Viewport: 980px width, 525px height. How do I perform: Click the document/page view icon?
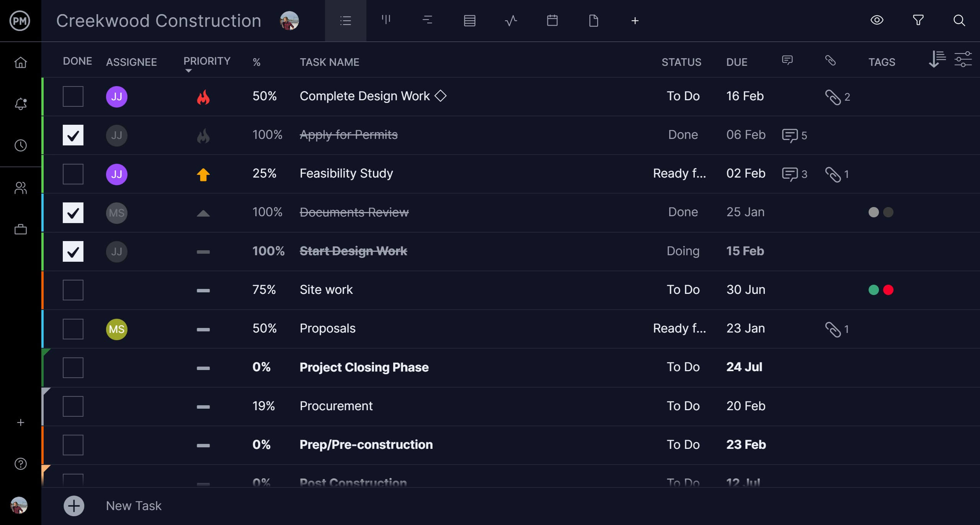pos(594,21)
